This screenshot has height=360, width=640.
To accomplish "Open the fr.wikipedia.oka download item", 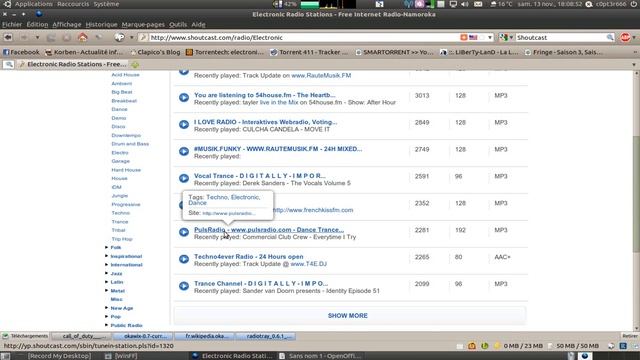I will tap(205, 336).
